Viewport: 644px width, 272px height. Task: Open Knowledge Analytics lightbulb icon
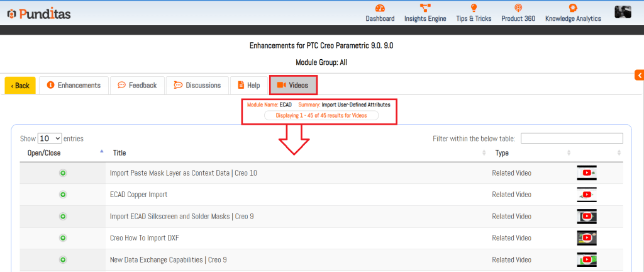pyautogui.click(x=573, y=9)
